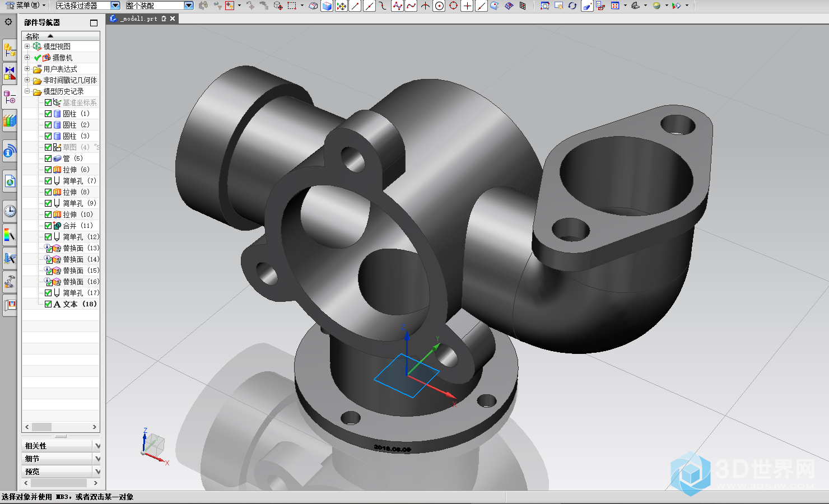This screenshot has width=829, height=504.
Task: Click the Zoom tool icon
Action: coord(544,6)
